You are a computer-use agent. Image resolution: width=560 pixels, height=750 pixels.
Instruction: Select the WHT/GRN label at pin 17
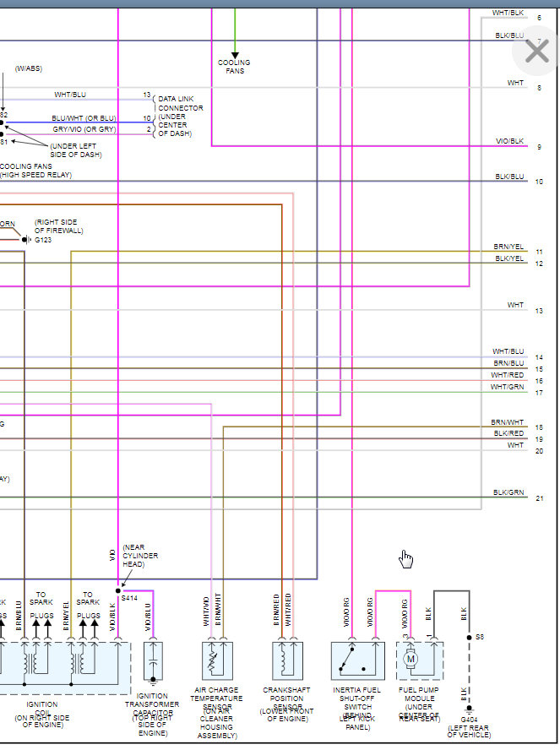click(508, 387)
